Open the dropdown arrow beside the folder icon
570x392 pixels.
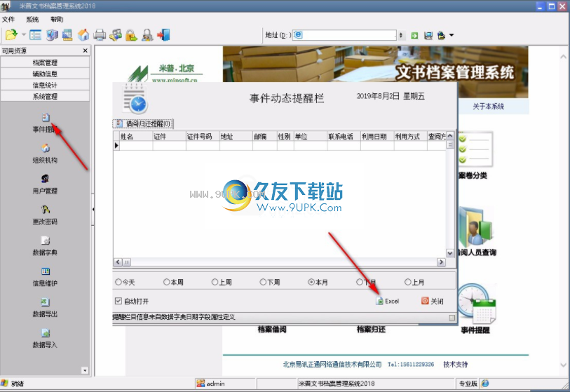24,35
